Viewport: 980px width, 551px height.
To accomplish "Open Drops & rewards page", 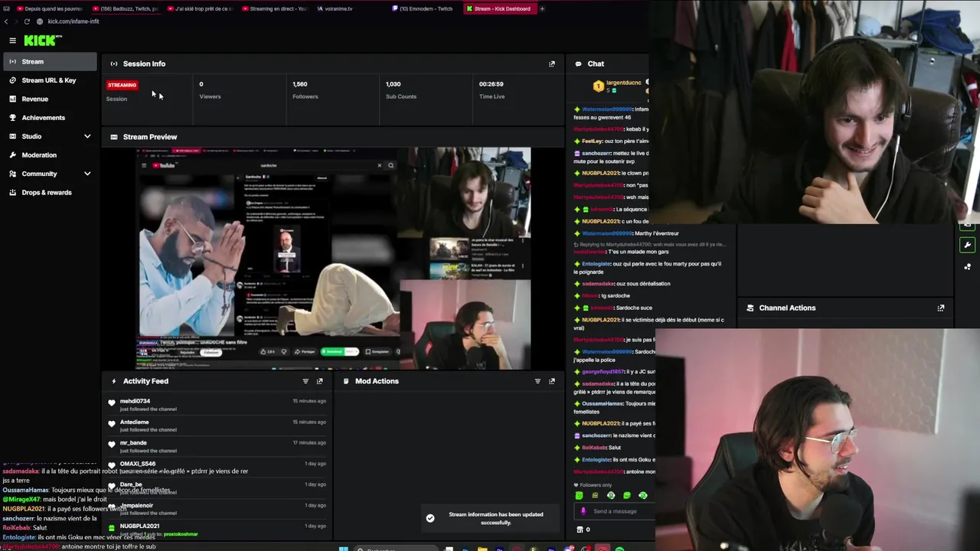I will (x=47, y=193).
